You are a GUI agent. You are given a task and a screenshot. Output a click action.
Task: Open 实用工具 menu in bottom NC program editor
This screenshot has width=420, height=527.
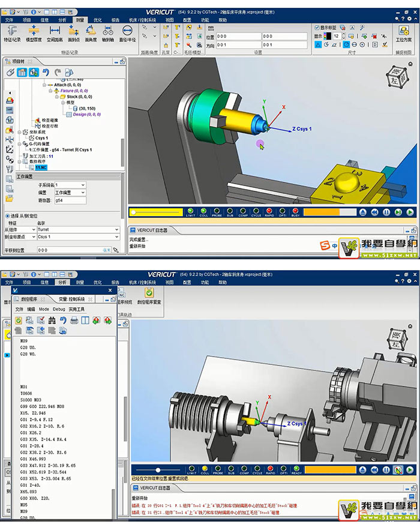pyautogui.click(x=77, y=309)
